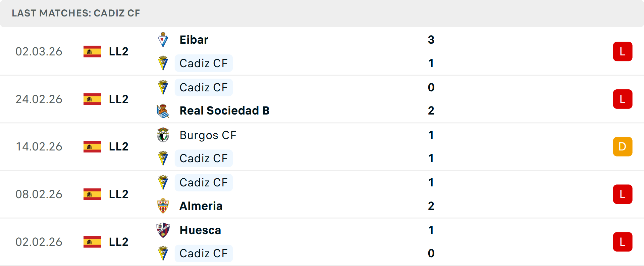Click Spain flag on 08.02.26 match
Viewport: 644px width, 266px height.
coord(92,194)
